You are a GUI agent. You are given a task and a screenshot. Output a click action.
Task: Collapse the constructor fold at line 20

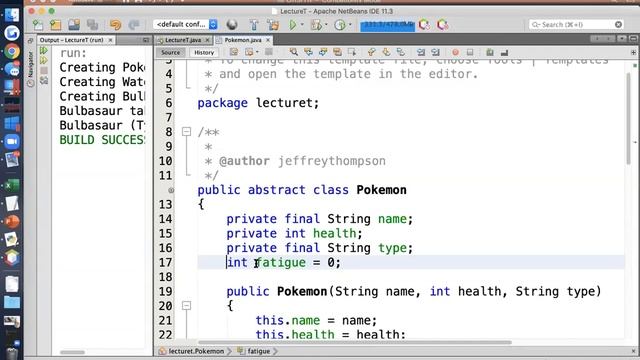(x=187, y=305)
